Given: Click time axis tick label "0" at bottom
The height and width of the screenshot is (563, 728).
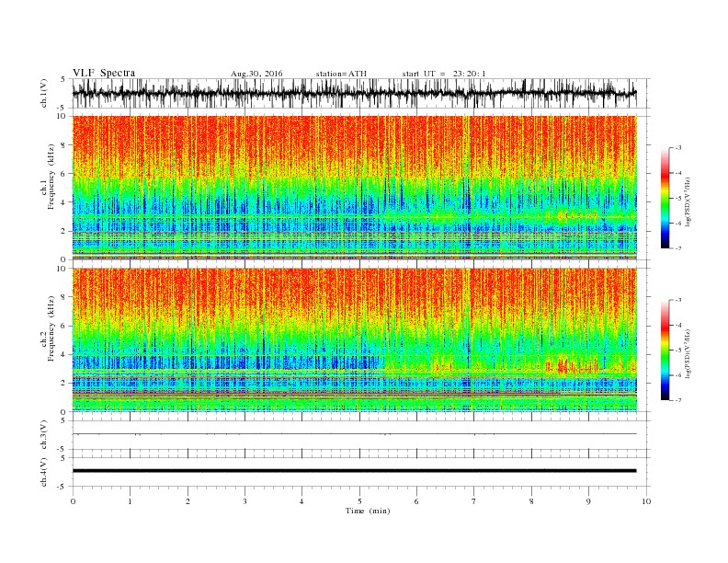Looking at the screenshot, I should (73, 501).
